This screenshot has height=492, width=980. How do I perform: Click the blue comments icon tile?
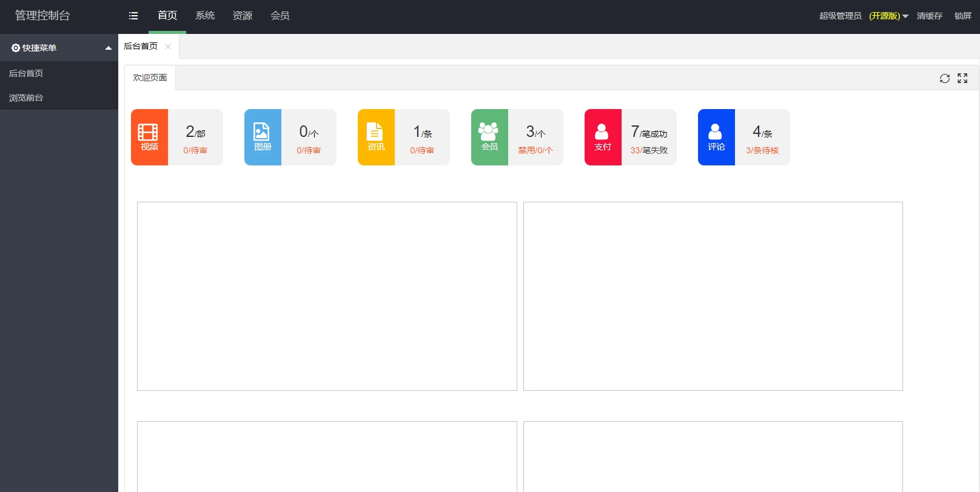pos(716,137)
